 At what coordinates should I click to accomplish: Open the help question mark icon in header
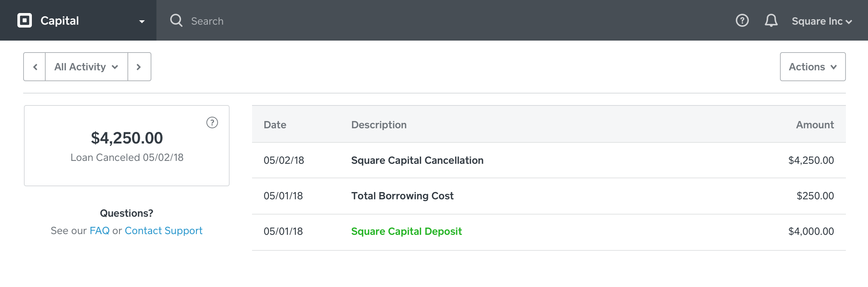tap(742, 21)
